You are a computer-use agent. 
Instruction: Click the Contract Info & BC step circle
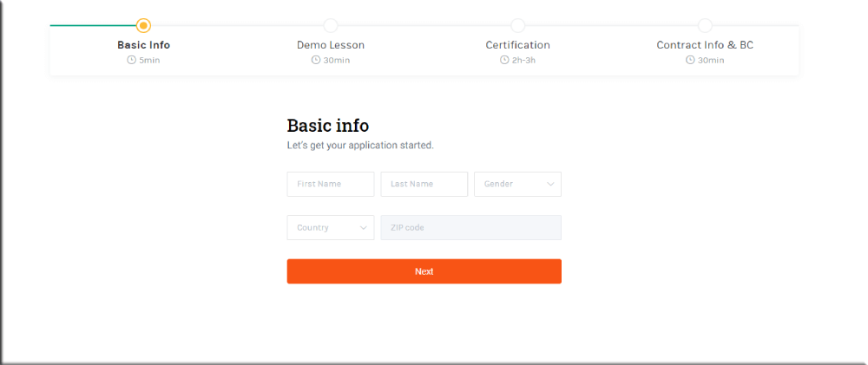(x=705, y=25)
